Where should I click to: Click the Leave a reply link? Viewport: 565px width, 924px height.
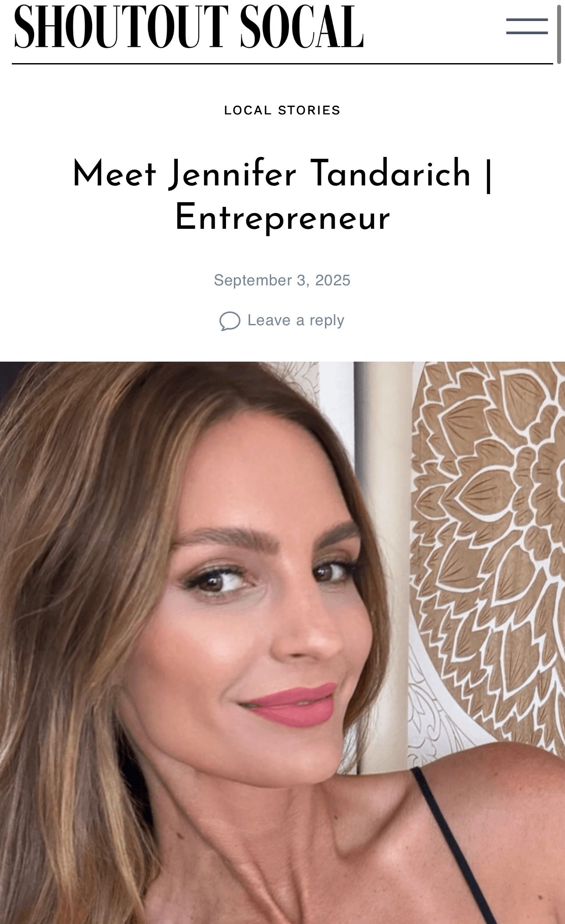296,320
